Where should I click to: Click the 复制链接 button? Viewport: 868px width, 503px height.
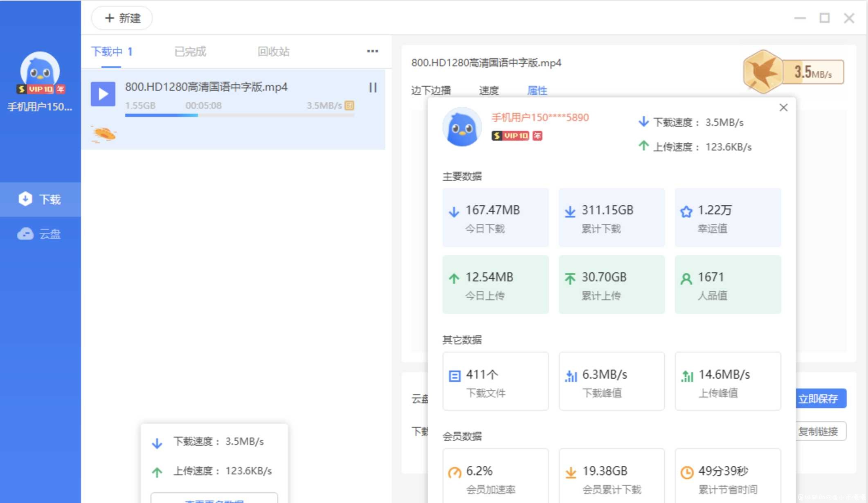pyautogui.click(x=821, y=431)
